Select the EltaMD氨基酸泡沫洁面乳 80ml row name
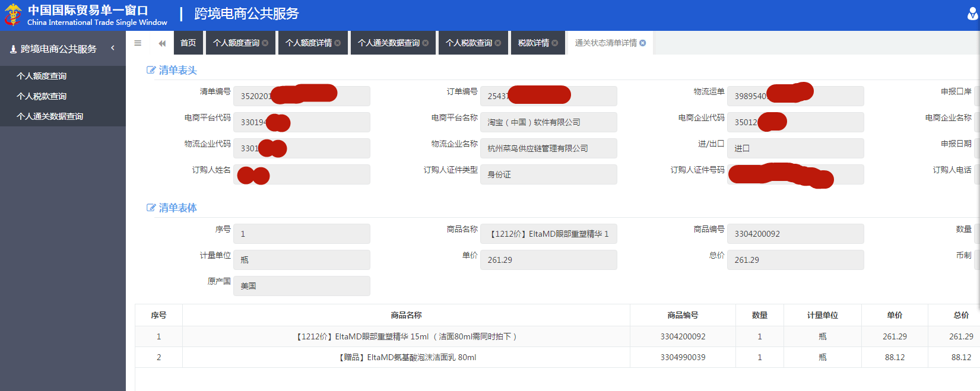 click(406, 357)
